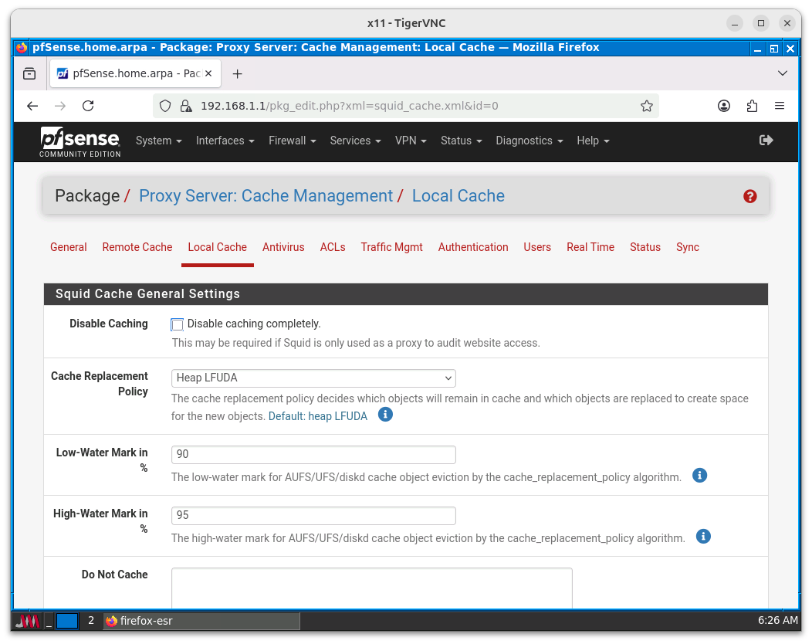Click inside the Do Not Cache textbox
Image resolution: width=812 pixels, height=644 pixels.
pos(371,587)
